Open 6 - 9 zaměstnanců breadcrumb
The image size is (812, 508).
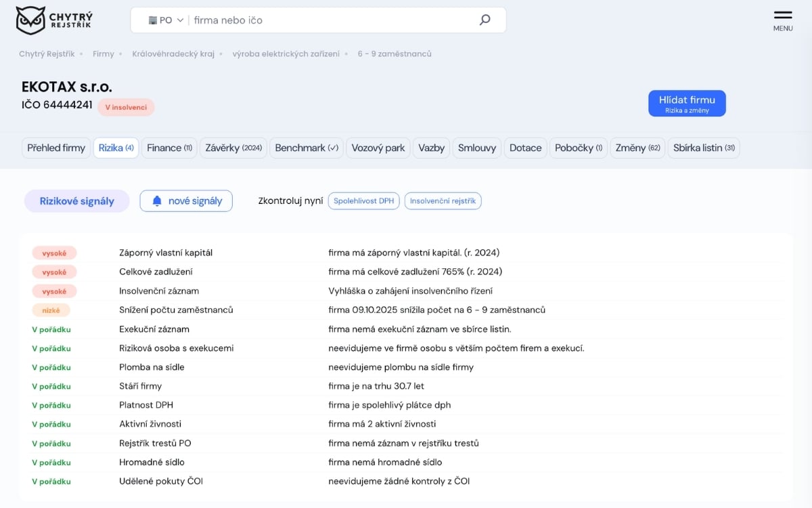point(394,54)
